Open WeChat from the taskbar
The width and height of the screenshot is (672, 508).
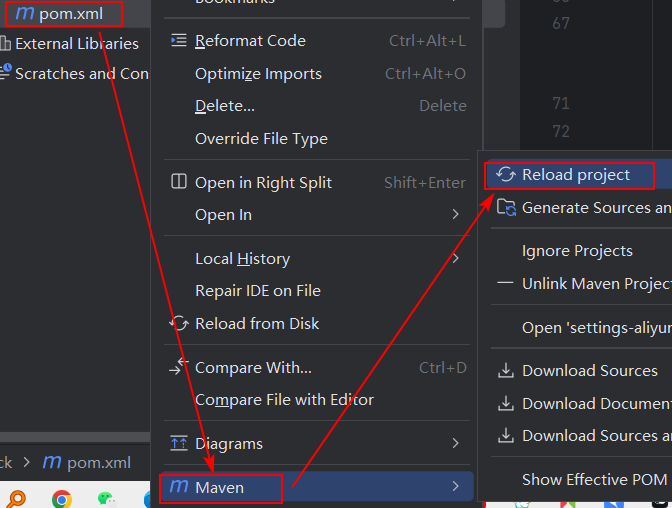(107, 498)
